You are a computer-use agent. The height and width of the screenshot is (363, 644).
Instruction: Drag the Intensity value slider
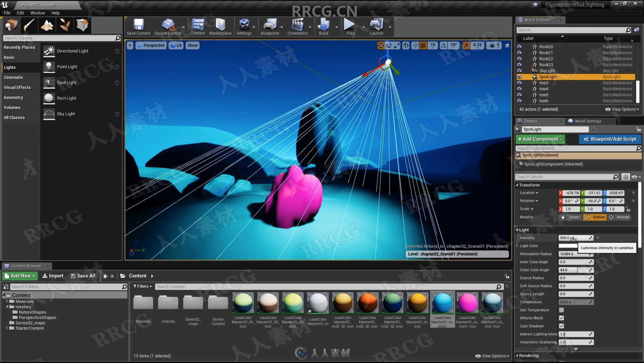tap(573, 238)
